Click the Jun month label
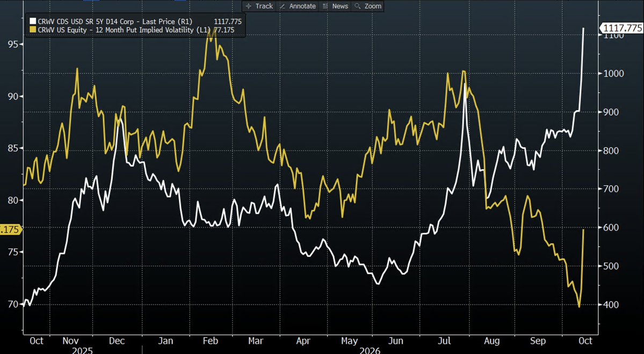The image size is (644, 354). pyautogui.click(x=396, y=341)
